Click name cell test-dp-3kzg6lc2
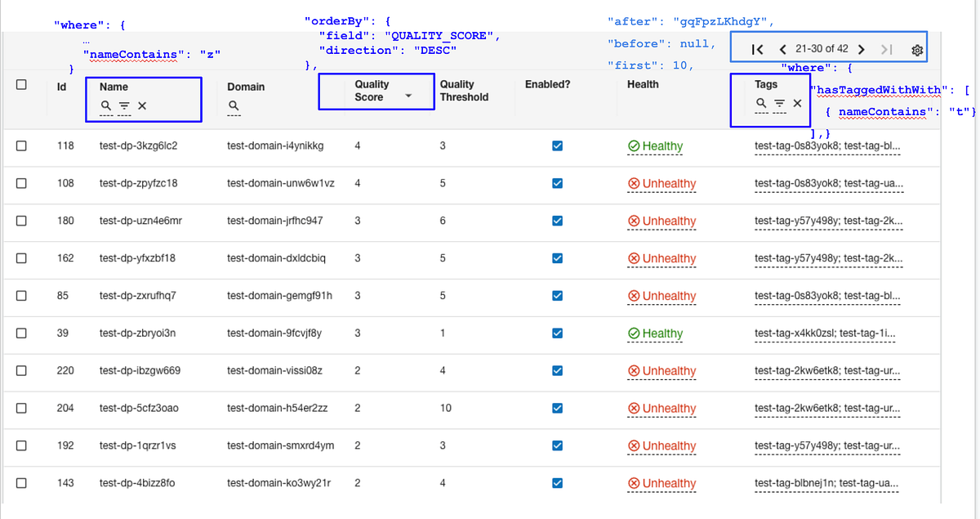Image resolution: width=980 pixels, height=519 pixels. (139, 145)
